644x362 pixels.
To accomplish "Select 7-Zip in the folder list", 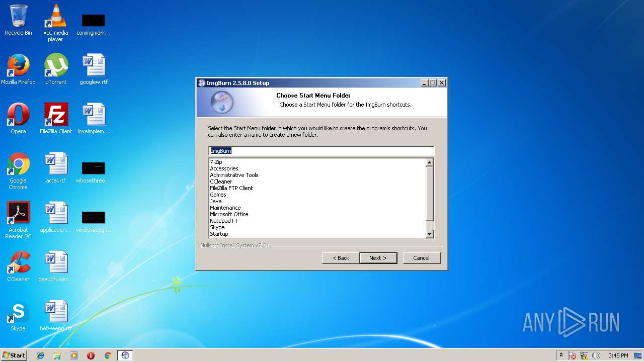I will click(x=216, y=162).
